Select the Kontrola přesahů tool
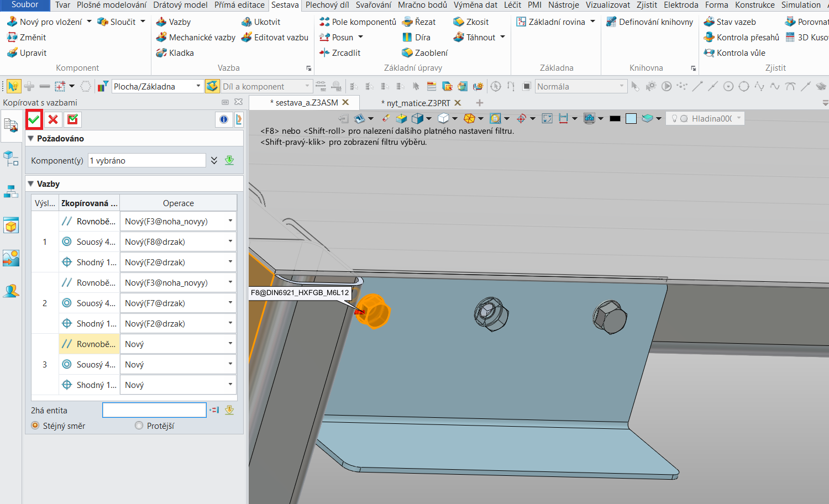 coord(741,38)
